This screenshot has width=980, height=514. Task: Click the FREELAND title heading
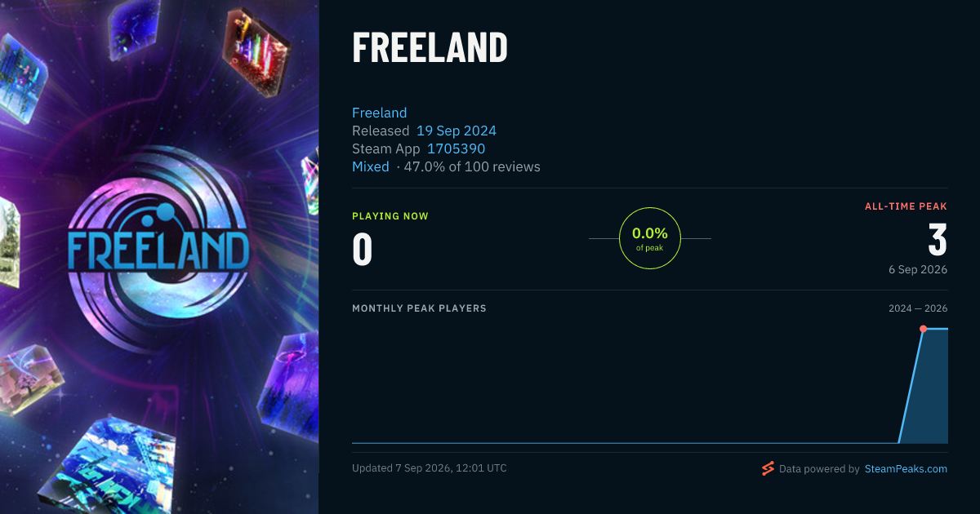point(430,48)
